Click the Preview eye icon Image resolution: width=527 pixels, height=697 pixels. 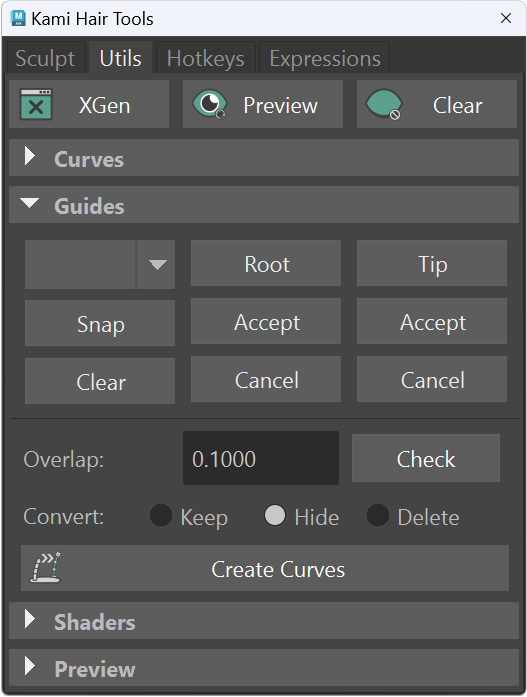(x=210, y=104)
